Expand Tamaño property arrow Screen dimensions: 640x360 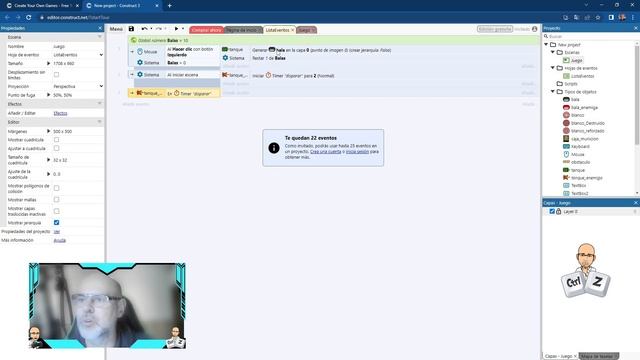click(x=49, y=63)
